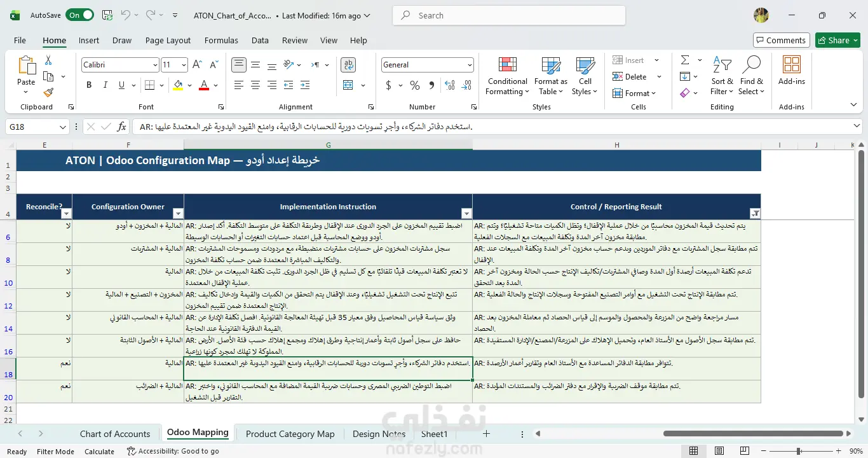This screenshot has height=458, width=868.
Task: Apply Percent Style format
Action: pos(415,85)
